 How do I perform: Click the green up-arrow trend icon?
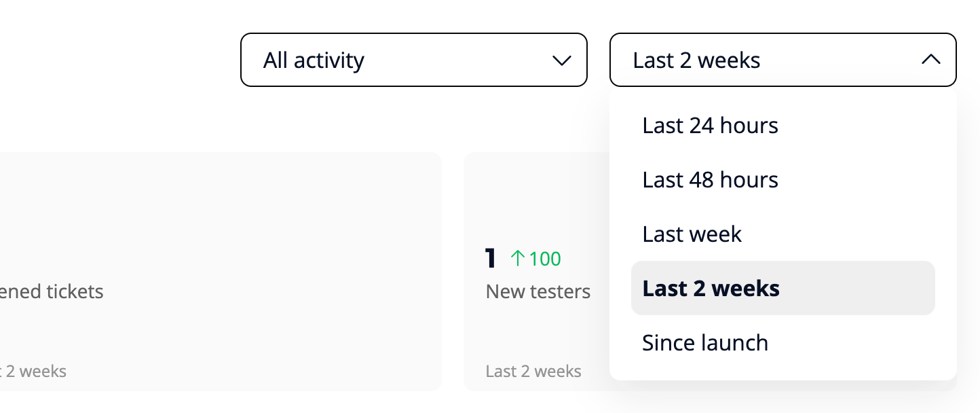518,258
